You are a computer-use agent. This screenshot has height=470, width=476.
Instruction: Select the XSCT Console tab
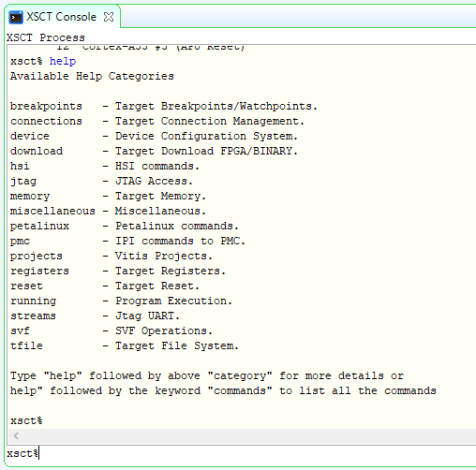point(61,17)
